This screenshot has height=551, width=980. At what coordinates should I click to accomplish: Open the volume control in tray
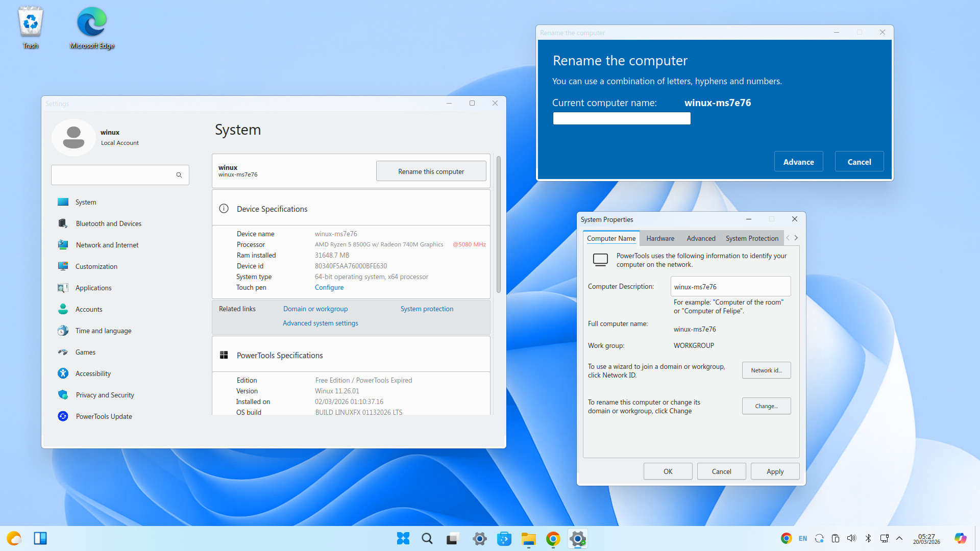click(851, 538)
